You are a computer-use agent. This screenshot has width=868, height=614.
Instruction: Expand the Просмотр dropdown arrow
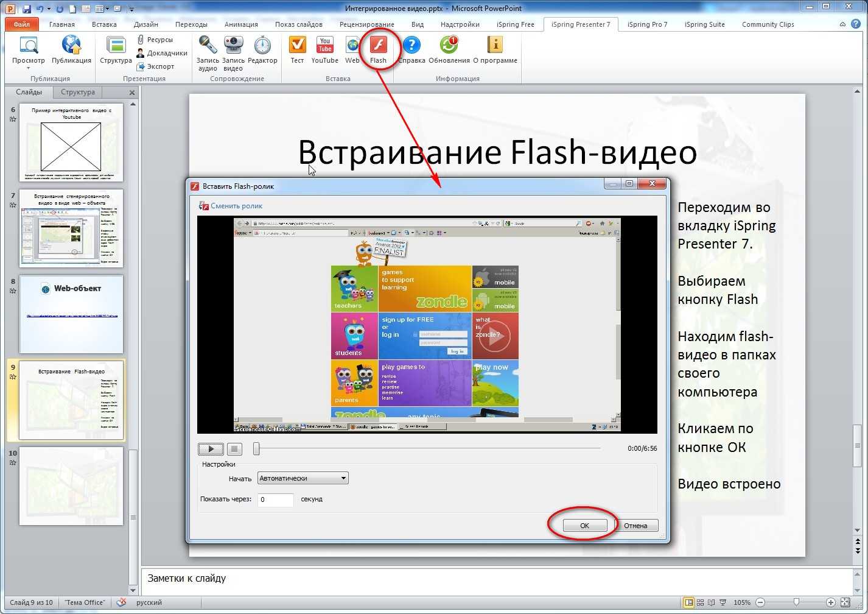click(x=28, y=68)
